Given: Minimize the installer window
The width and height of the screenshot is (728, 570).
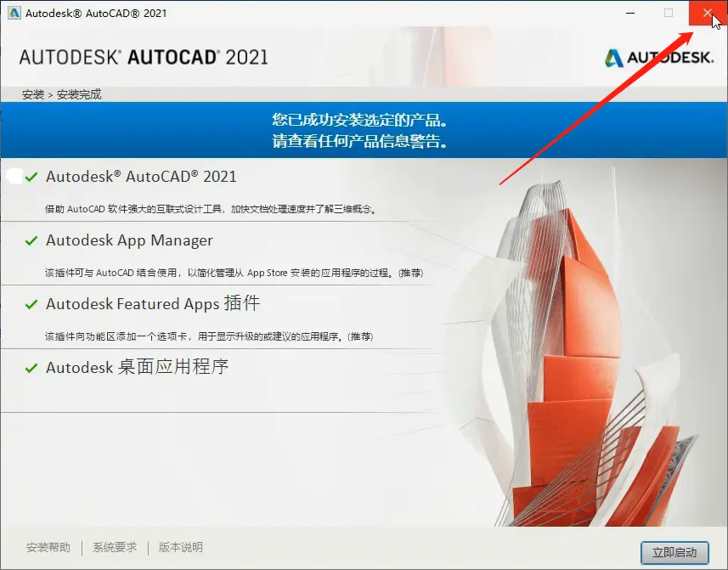Looking at the screenshot, I should (630, 13).
